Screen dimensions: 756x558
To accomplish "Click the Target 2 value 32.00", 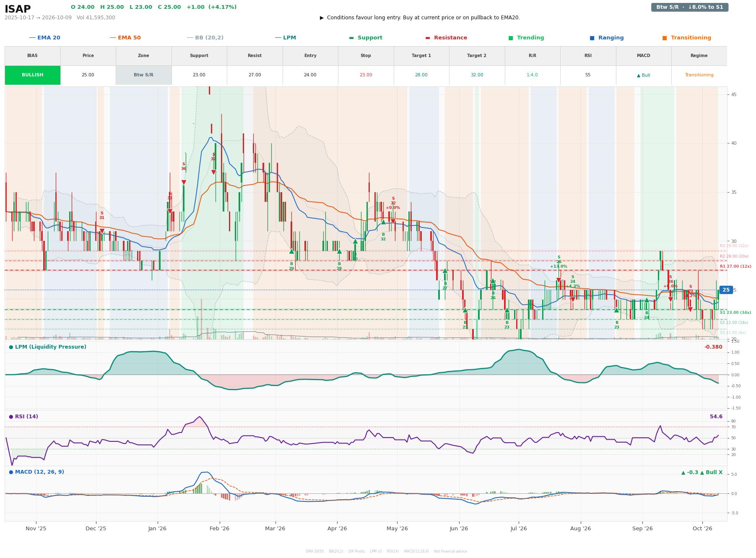I will (477, 75).
